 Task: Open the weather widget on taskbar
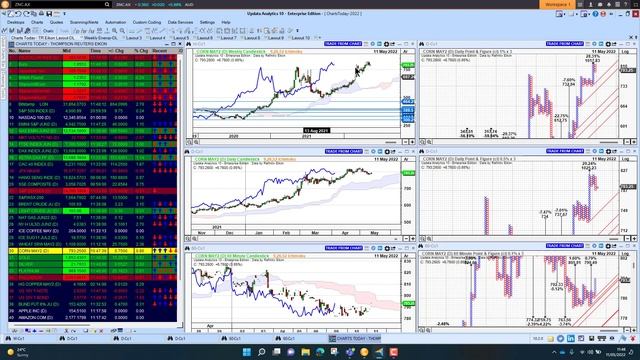pos(17,352)
